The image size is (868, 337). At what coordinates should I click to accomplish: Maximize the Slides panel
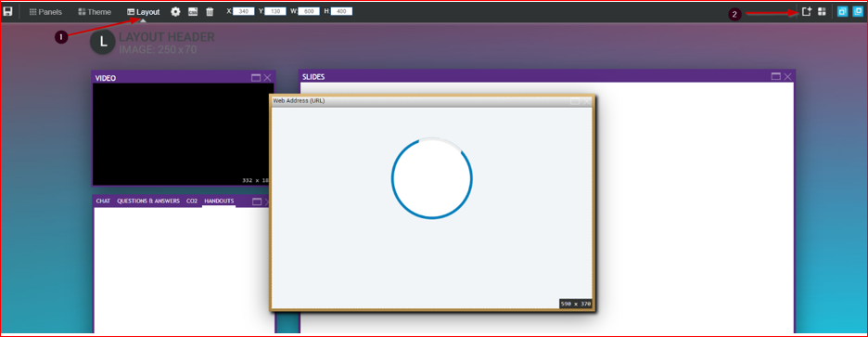[776, 76]
